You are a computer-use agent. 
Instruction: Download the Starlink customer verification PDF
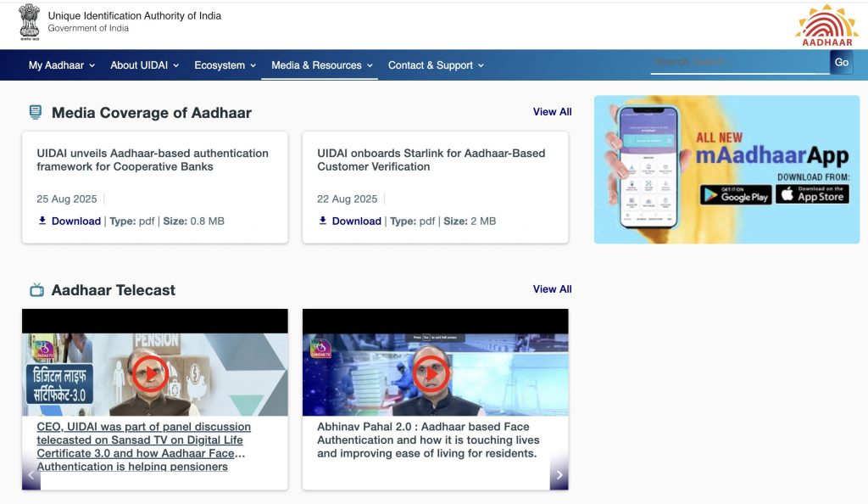[357, 221]
